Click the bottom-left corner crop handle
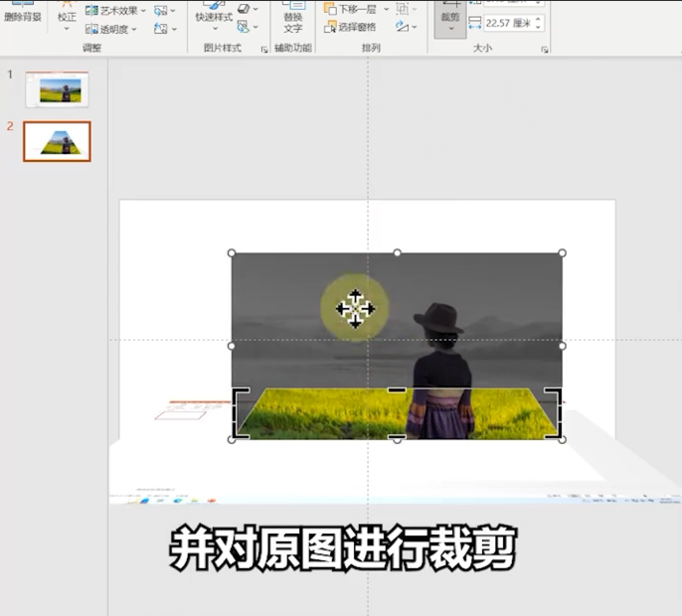Image resolution: width=682 pixels, height=616 pixels. (x=241, y=431)
